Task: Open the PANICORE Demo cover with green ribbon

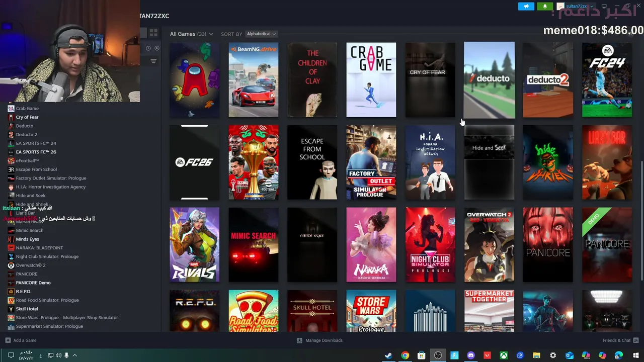Action: (x=607, y=244)
